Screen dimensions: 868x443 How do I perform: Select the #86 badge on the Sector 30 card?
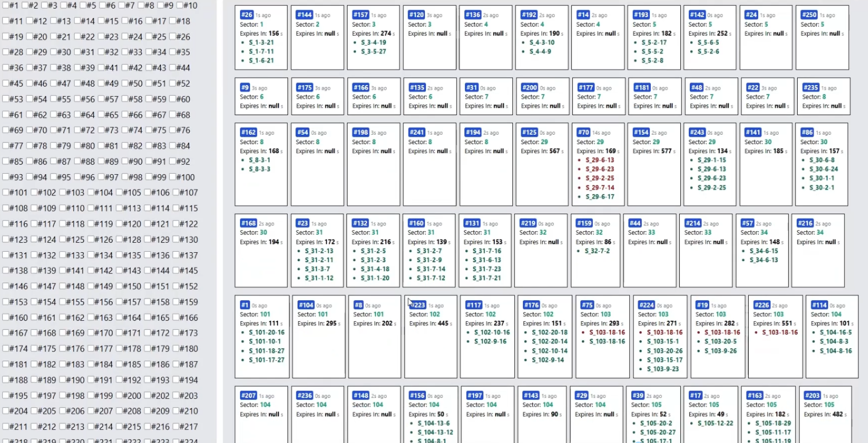pos(807,132)
